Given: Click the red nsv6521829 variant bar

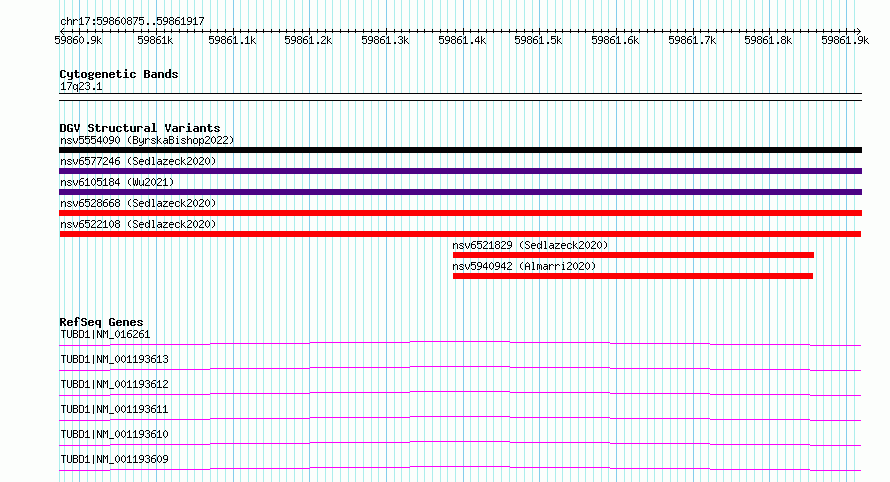Looking at the screenshot, I should (x=633, y=255).
